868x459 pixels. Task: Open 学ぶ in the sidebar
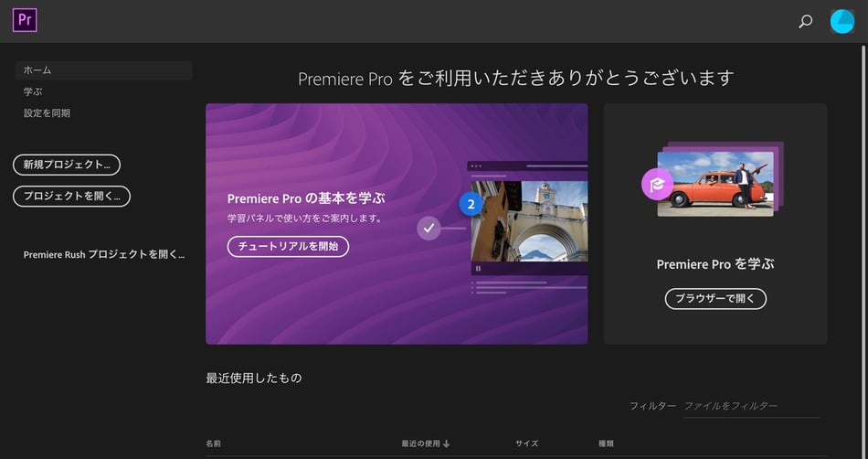(x=33, y=91)
